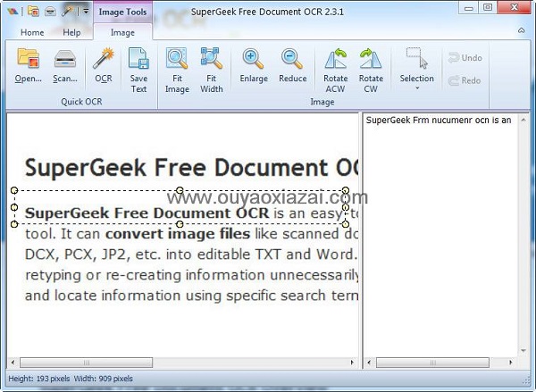Screen dimensions: 536x392
Task: Open the Selection tool dropdown arrow
Action: (x=417, y=88)
